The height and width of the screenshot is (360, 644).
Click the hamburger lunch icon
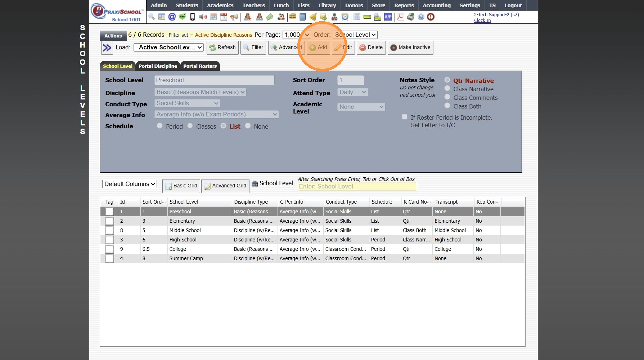(x=293, y=17)
